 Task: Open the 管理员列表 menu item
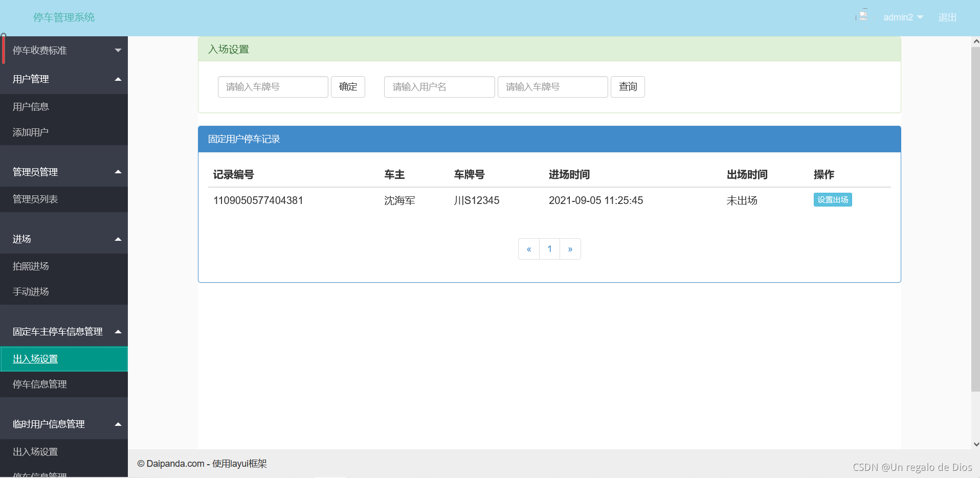point(64,199)
